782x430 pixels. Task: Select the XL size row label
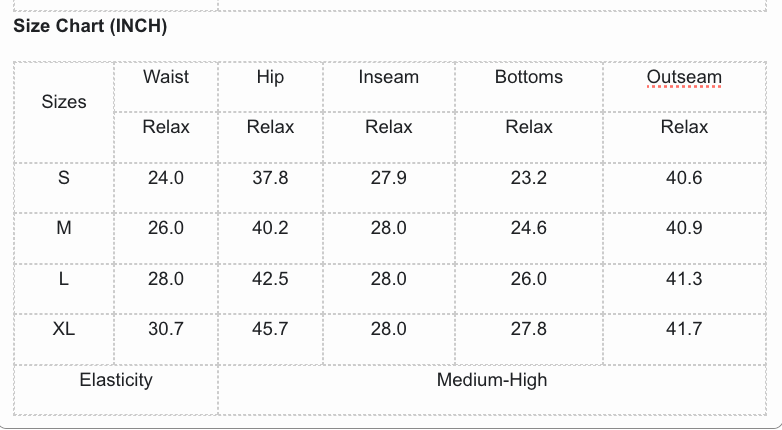pyautogui.click(x=64, y=329)
